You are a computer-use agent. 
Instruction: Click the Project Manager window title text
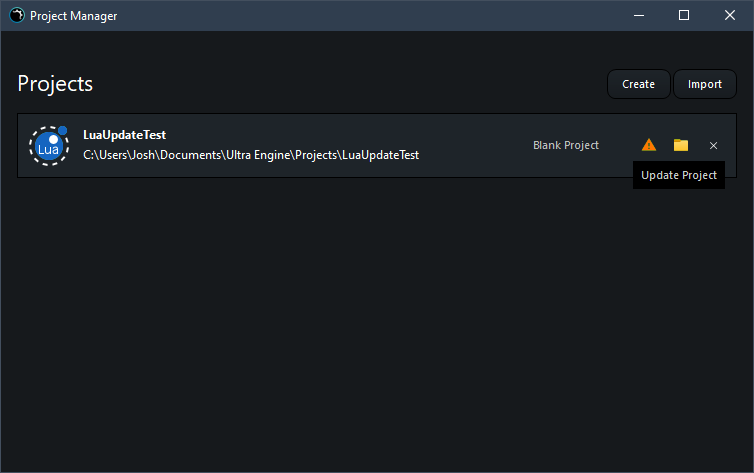point(73,15)
